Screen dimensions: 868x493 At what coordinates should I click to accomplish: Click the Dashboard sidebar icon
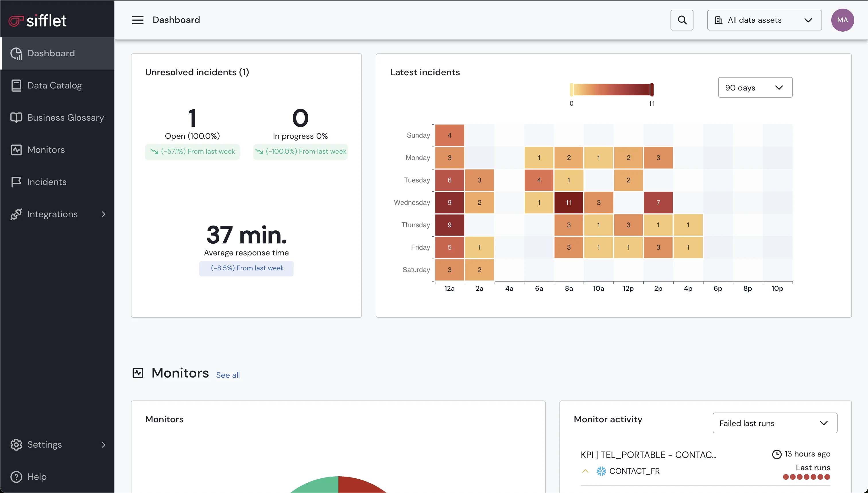click(x=16, y=53)
